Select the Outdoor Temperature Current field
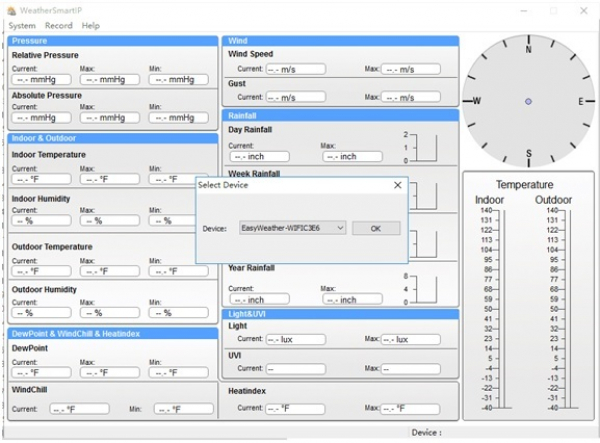This screenshot has width=600, height=443. point(41,271)
